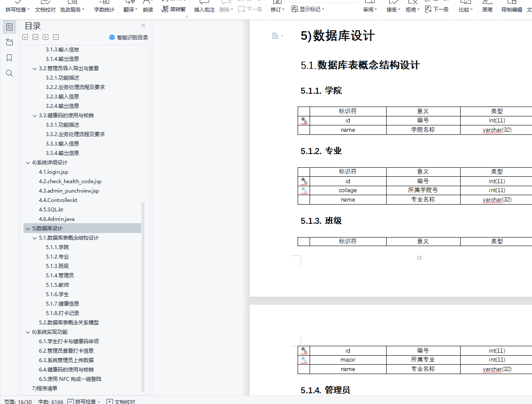Click the 5.1.3. 班级 heading in the document

pos(321,221)
